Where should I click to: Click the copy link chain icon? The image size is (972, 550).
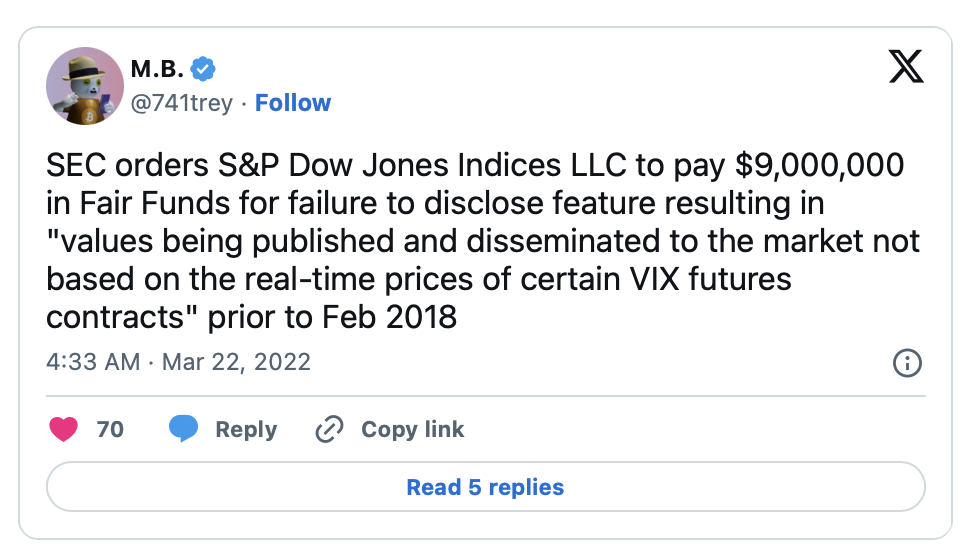(x=329, y=429)
